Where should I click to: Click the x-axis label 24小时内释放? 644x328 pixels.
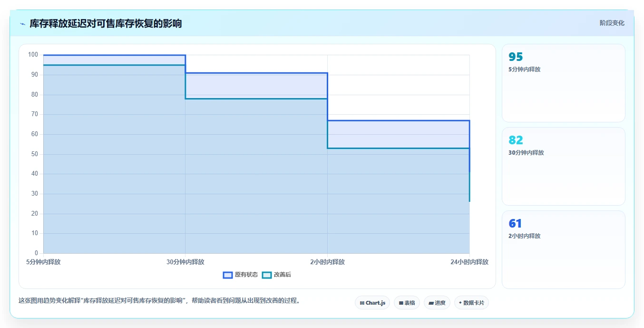pos(469,262)
